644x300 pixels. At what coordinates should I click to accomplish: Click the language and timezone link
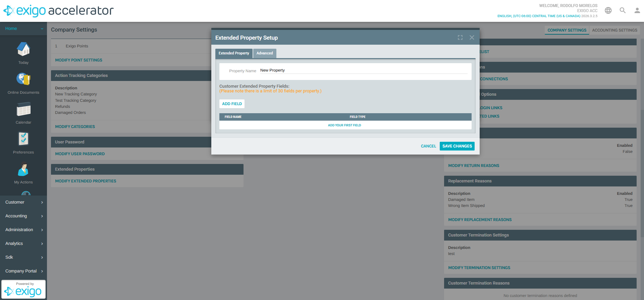pos(539,16)
